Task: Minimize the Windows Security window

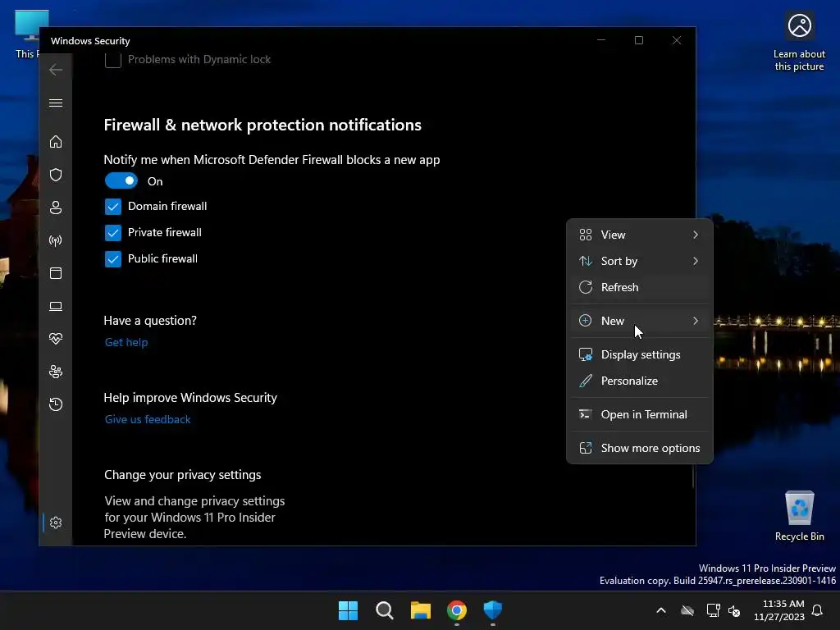Action: tap(601, 40)
